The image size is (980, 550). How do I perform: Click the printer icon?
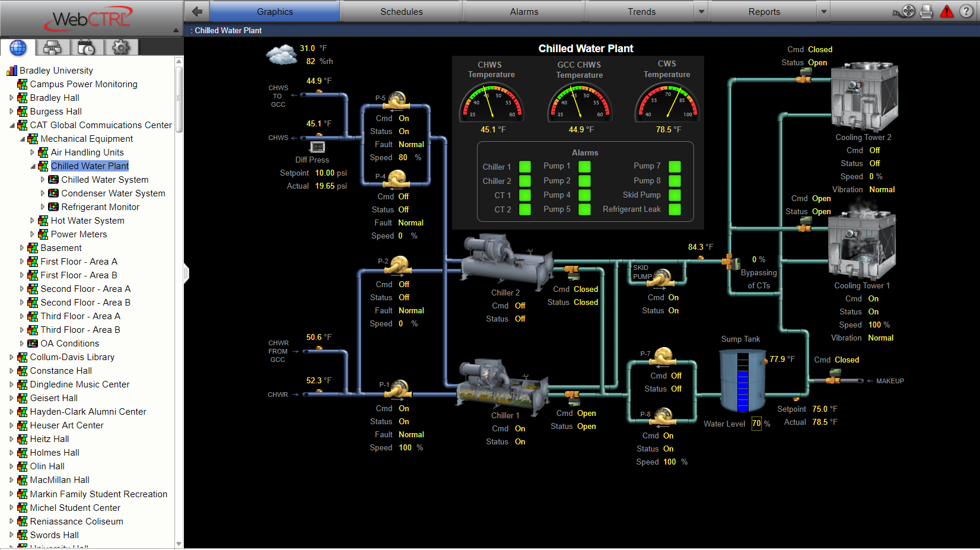point(927,11)
